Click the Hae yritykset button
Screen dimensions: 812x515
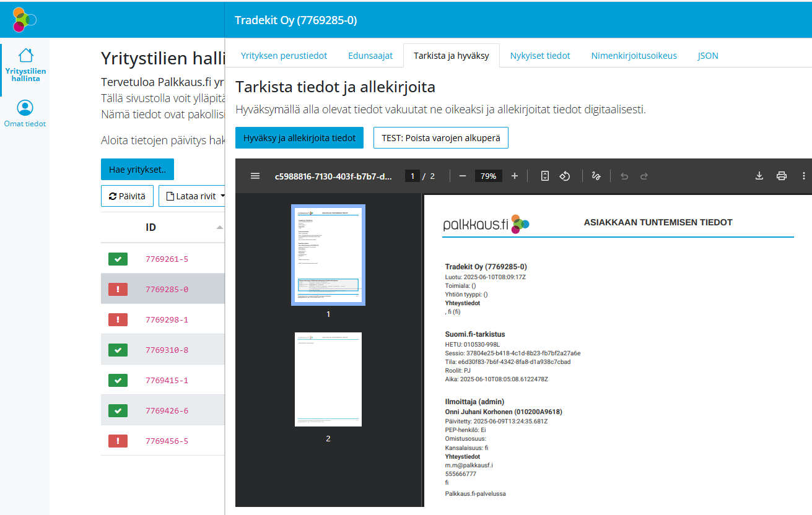click(x=138, y=169)
